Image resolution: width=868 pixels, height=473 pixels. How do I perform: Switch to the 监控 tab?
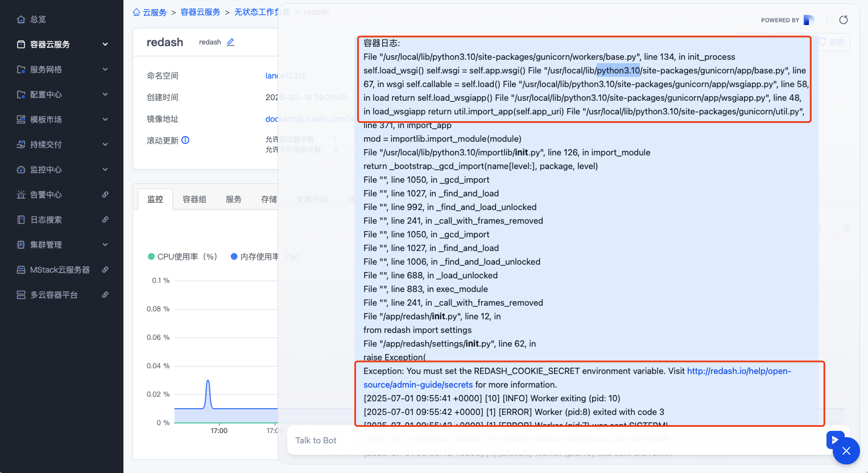(x=155, y=199)
